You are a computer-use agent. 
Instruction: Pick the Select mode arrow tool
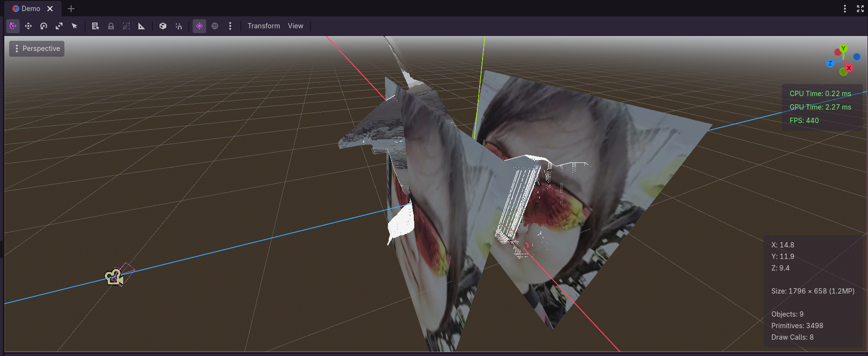tap(74, 26)
